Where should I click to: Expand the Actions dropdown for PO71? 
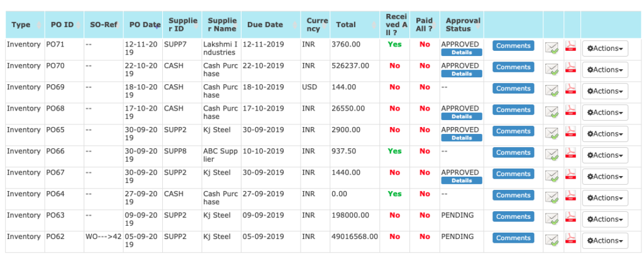tap(605, 48)
